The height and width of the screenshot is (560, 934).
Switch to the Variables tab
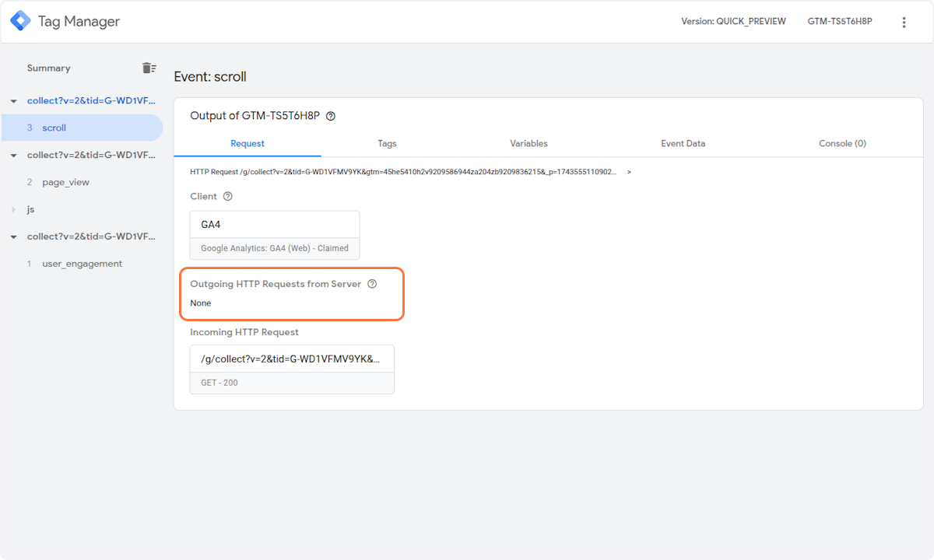click(x=528, y=144)
